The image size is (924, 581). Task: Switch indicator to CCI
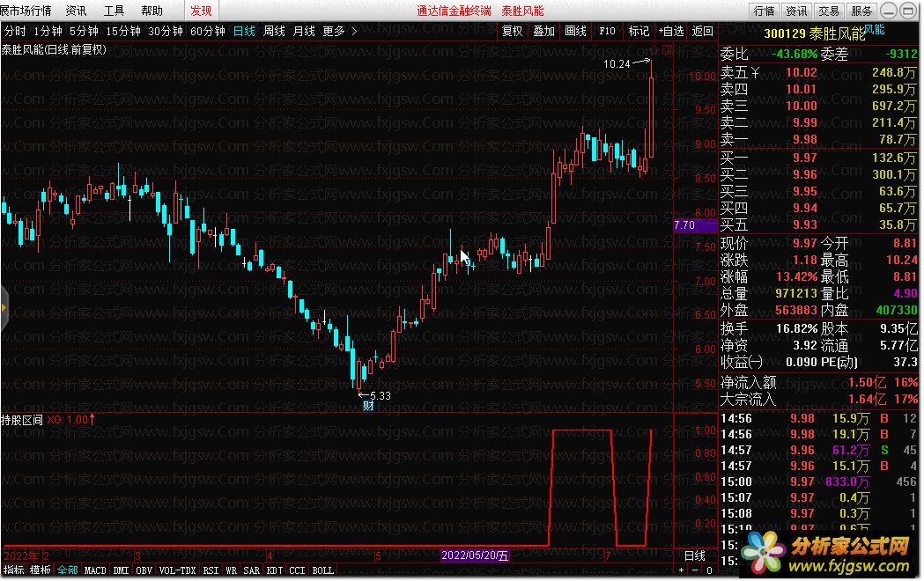[297, 570]
